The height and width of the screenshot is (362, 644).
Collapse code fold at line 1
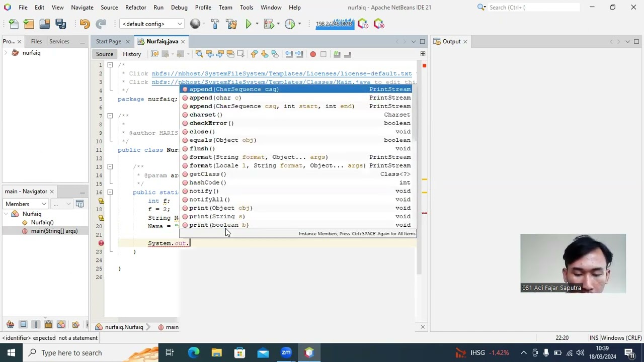(x=110, y=65)
